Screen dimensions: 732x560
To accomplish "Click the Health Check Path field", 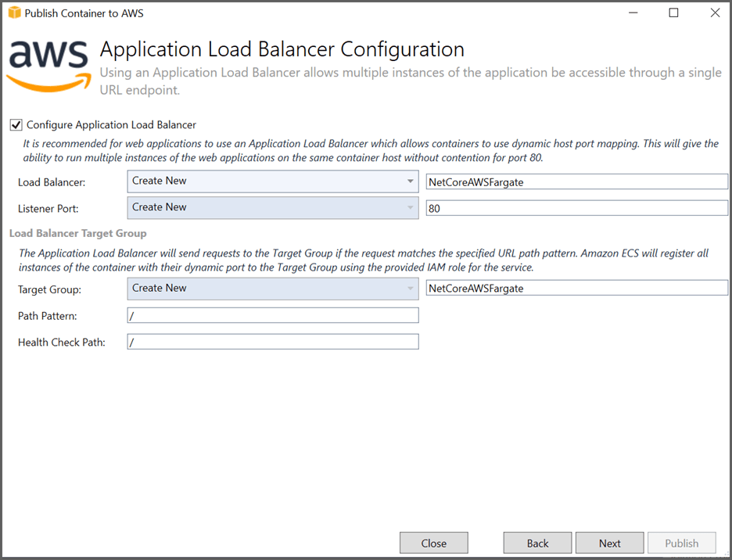I will (x=272, y=341).
